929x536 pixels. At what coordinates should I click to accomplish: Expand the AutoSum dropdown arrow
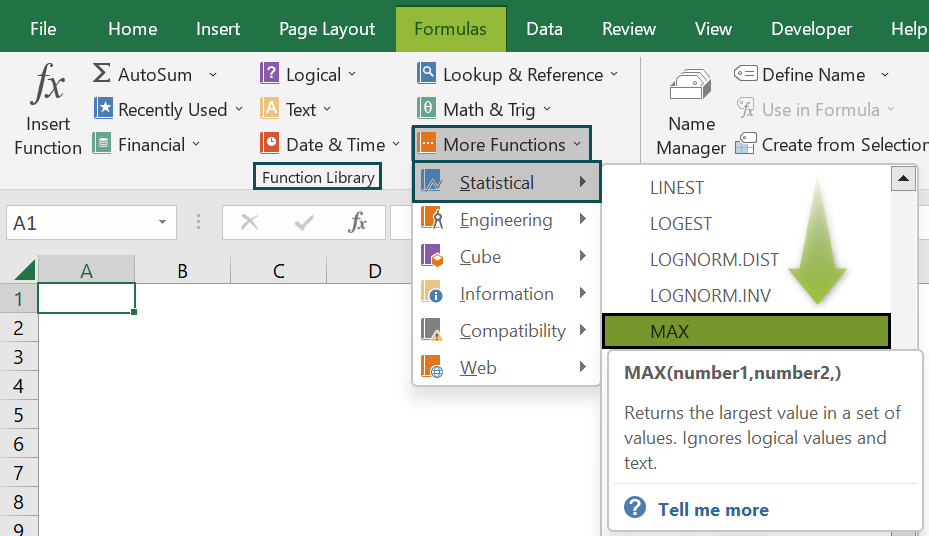tap(213, 75)
